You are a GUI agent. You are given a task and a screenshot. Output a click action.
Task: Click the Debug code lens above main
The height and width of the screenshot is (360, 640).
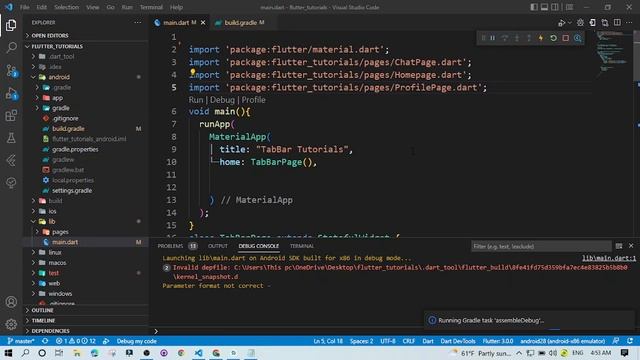coord(222,100)
